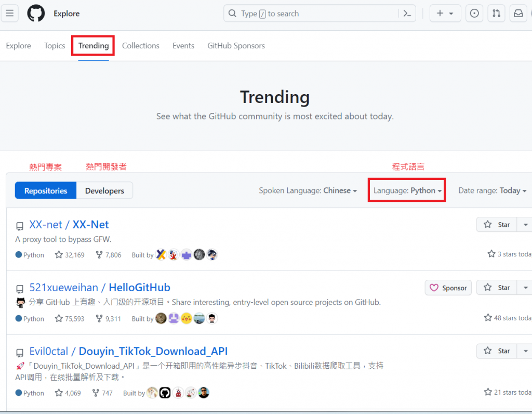Image resolution: width=532 pixels, height=414 pixels.
Task: Open second contributor avatar of XX-Net
Action: [x=174, y=254]
